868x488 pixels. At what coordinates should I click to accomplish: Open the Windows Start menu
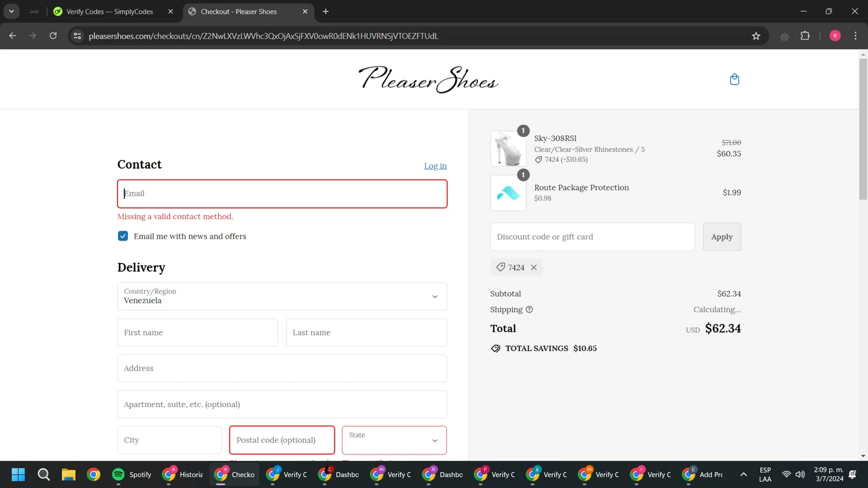pyautogui.click(x=19, y=475)
